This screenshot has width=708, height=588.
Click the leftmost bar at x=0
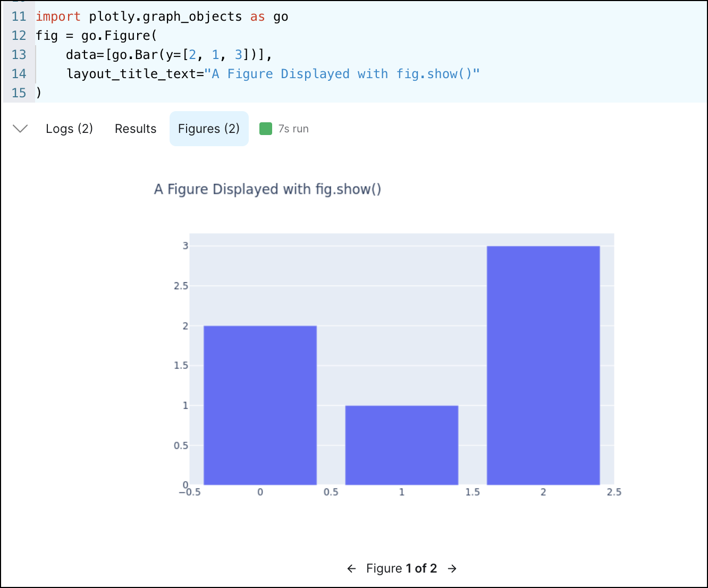pos(259,404)
